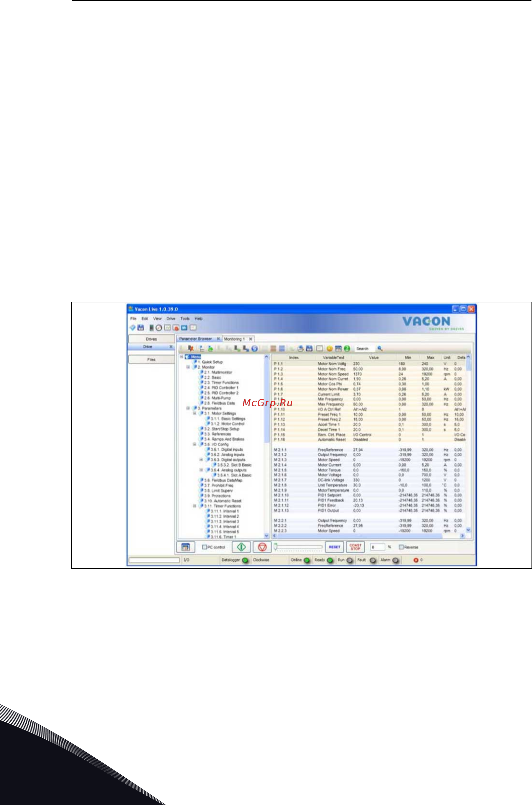Click the magnifier icon beside Search
Viewport: 532px width, 805px height.
coord(380,349)
